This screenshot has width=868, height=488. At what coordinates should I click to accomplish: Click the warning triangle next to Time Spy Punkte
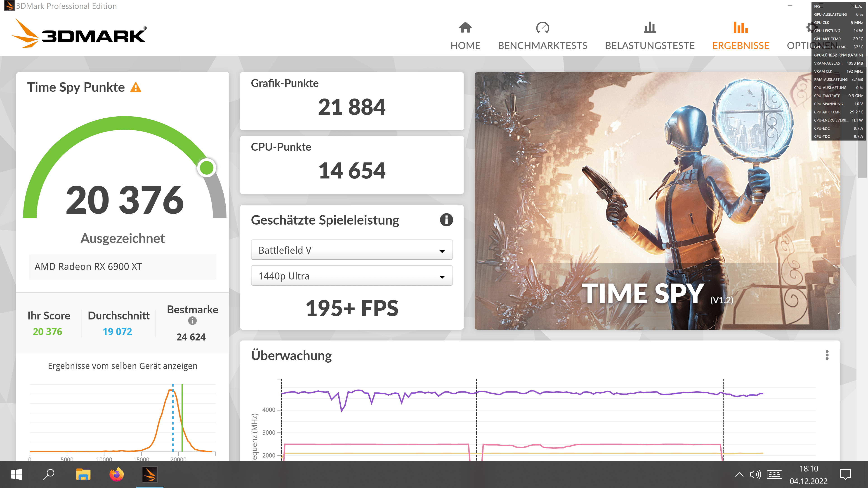tap(136, 87)
